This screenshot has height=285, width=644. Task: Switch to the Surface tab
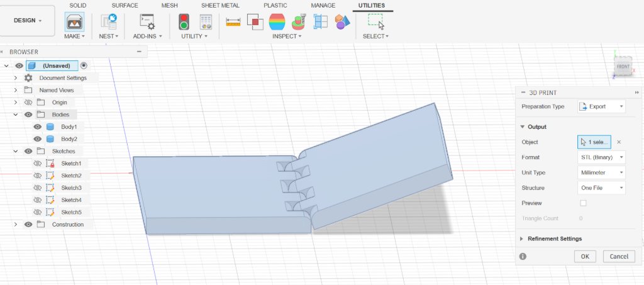coord(125,5)
